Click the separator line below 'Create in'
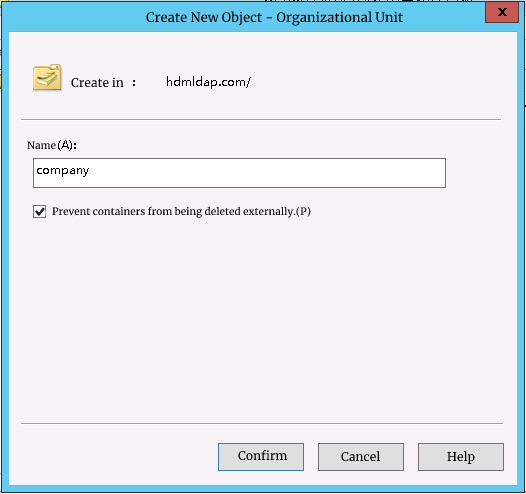Image resolution: width=526 pixels, height=494 pixels. coord(261,119)
